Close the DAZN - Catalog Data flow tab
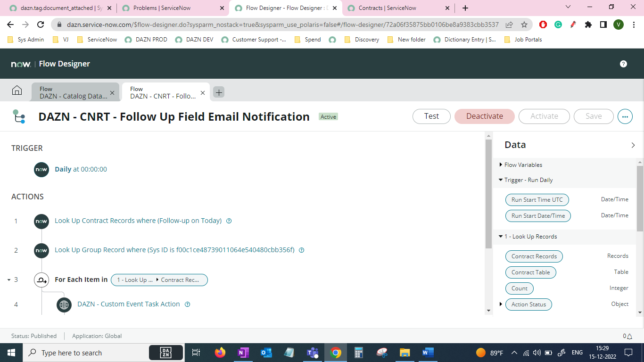Screen dimensions: 644x362 112,93
